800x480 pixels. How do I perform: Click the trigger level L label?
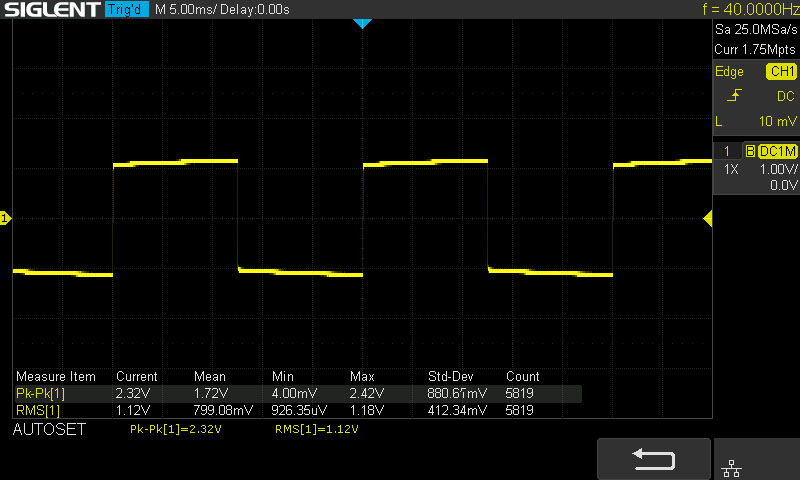click(x=719, y=121)
